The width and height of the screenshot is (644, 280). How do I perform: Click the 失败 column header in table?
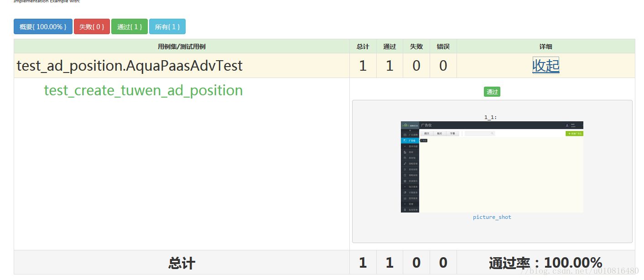pos(416,47)
